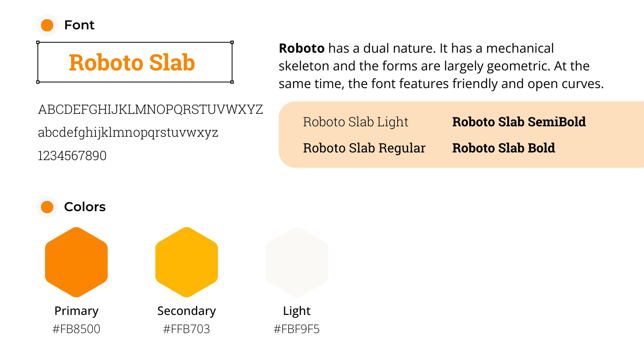
Task: Click the #FFB703 hex code label
Action: coord(187,329)
